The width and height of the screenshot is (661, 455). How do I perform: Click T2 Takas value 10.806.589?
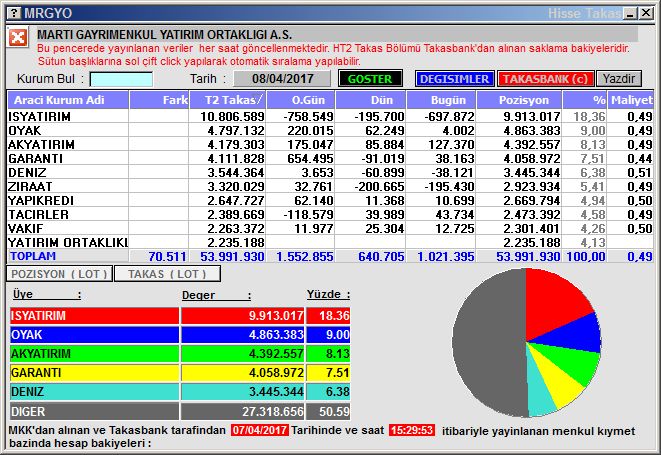232,116
